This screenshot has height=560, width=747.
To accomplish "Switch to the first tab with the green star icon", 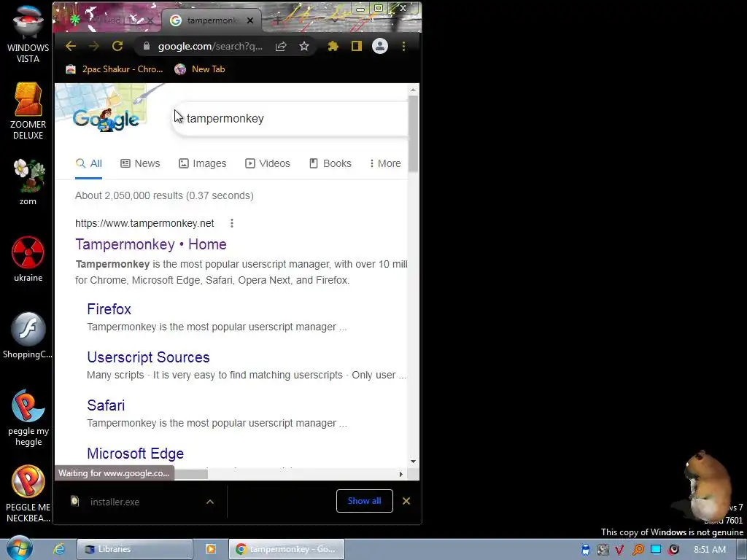I will tap(112, 20).
